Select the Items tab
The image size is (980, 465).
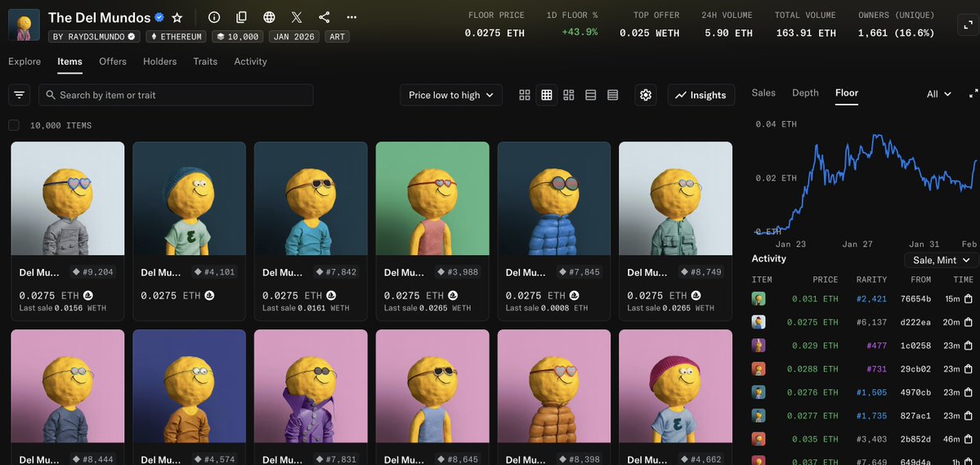(x=70, y=61)
